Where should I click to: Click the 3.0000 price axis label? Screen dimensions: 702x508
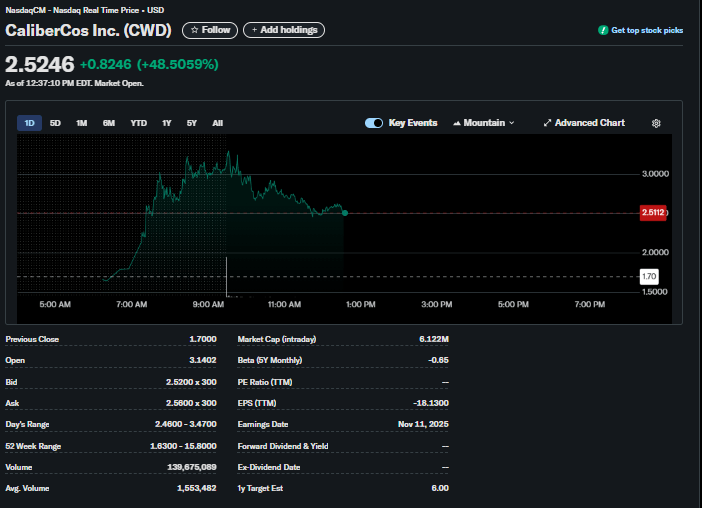[x=655, y=174]
